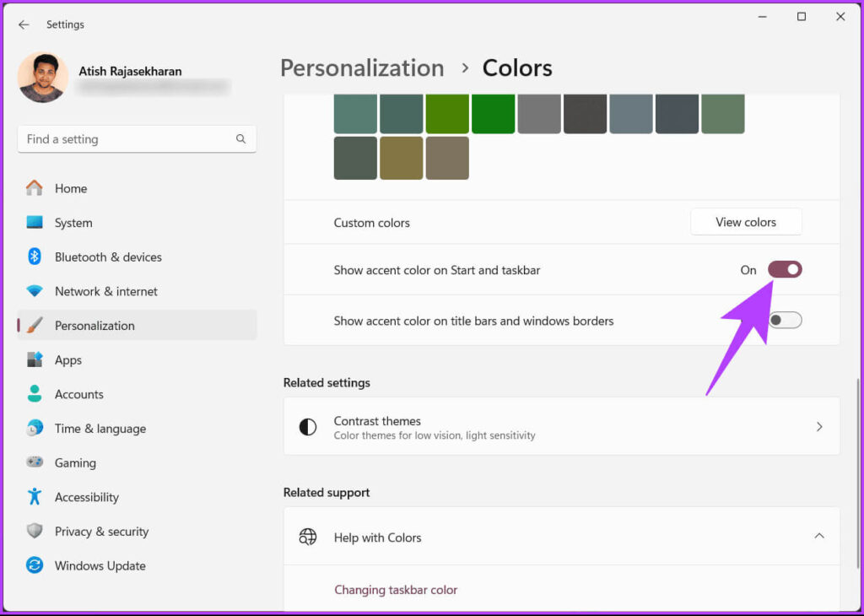Select Time & language in sidebar
Image resolution: width=864 pixels, height=616 pixels.
[100, 429]
